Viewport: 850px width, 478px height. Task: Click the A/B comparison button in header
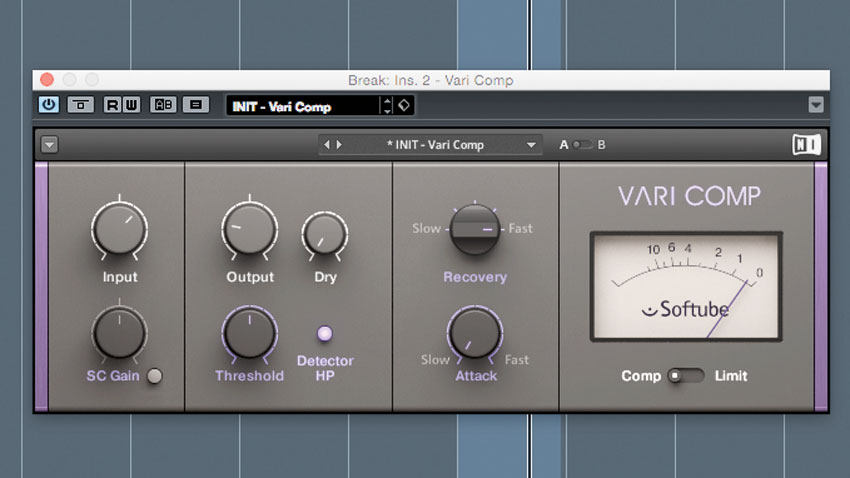click(x=163, y=105)
